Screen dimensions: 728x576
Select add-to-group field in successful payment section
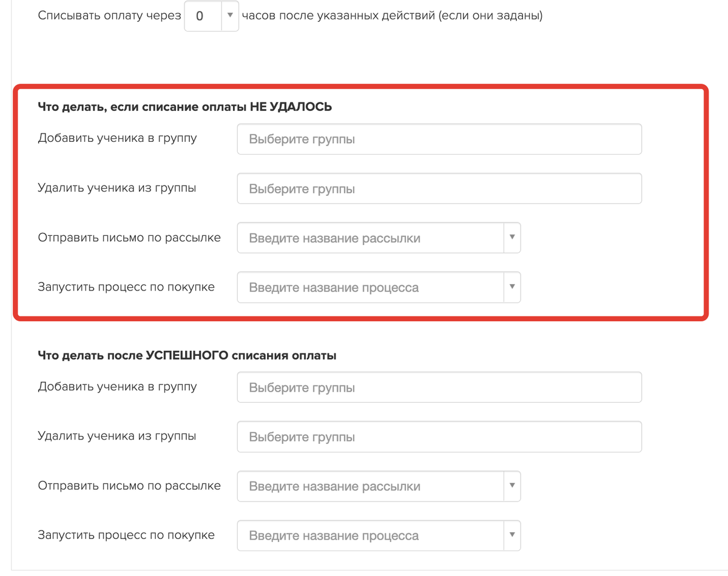439,387
